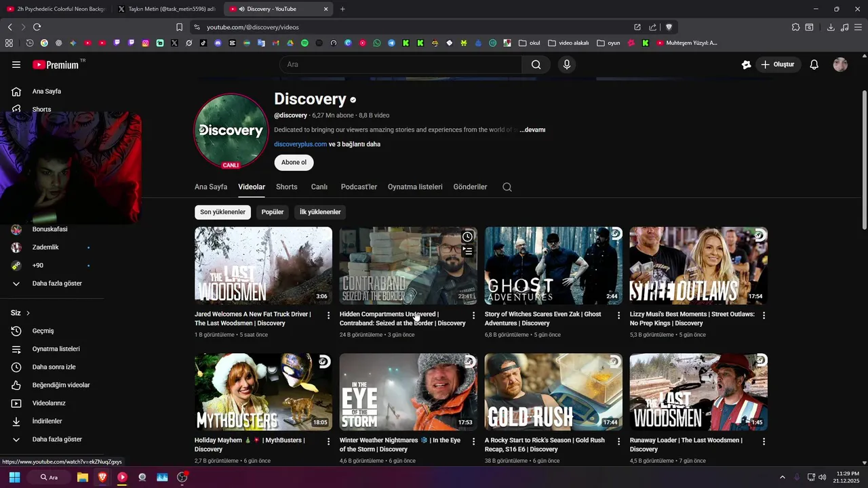Click the page vertical scrollbar
Image resolution: width=868 pixels, height=488 pixels.
pos(864,159)
